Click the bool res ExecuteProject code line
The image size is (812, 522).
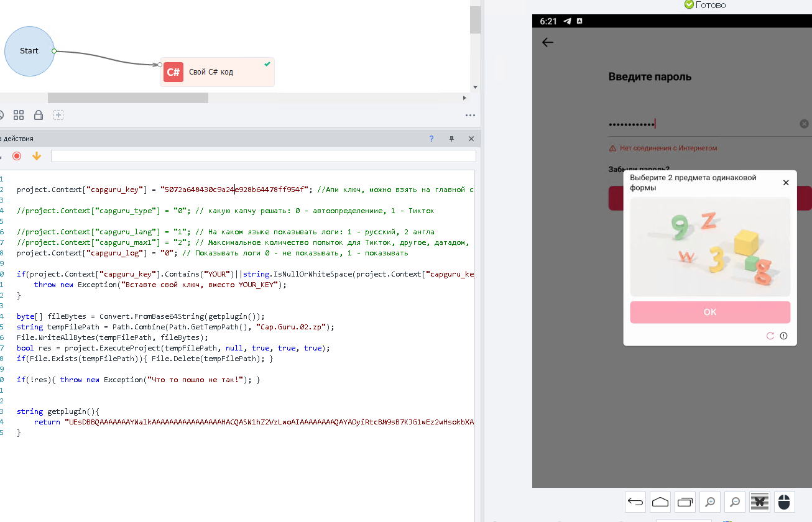tap(173, 348)
